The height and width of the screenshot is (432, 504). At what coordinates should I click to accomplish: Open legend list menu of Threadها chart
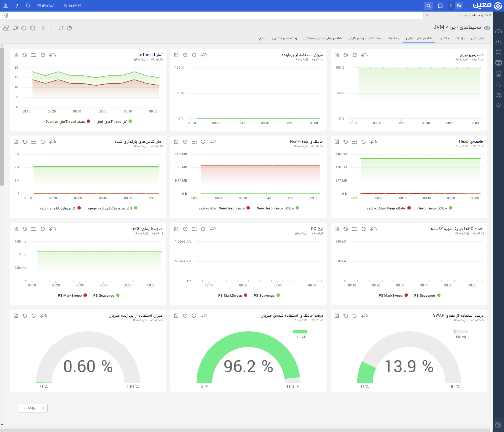[34, 55]
